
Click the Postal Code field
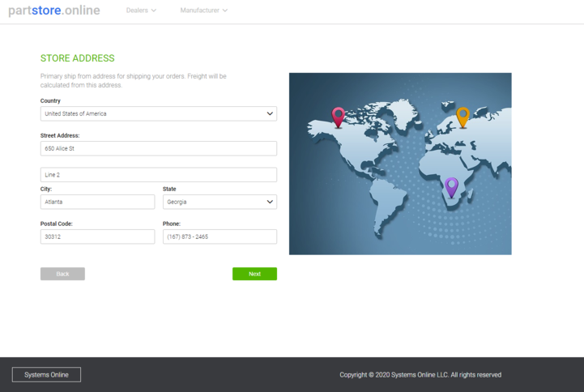tap(97, 236)
